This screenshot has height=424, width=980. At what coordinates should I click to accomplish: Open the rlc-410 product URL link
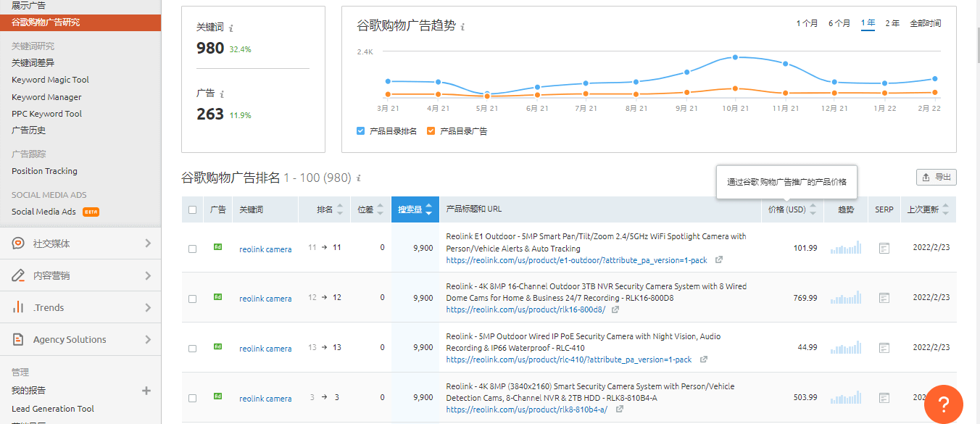(x=569, y=360)
